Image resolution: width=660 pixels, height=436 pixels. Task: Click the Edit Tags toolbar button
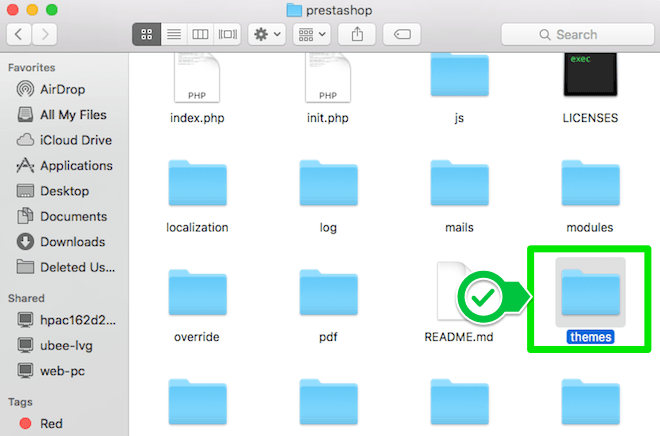click(x=402, y=34)
